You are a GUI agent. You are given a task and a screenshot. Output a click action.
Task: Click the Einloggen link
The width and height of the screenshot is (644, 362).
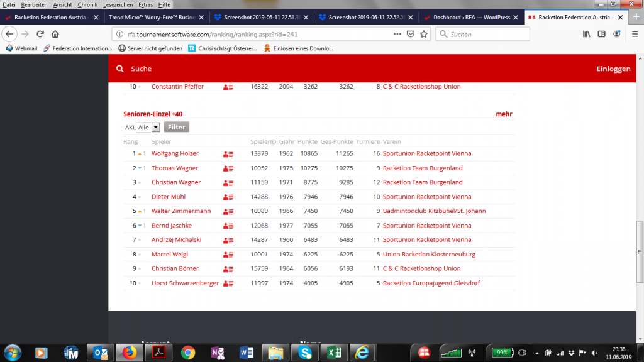(613, 69)
